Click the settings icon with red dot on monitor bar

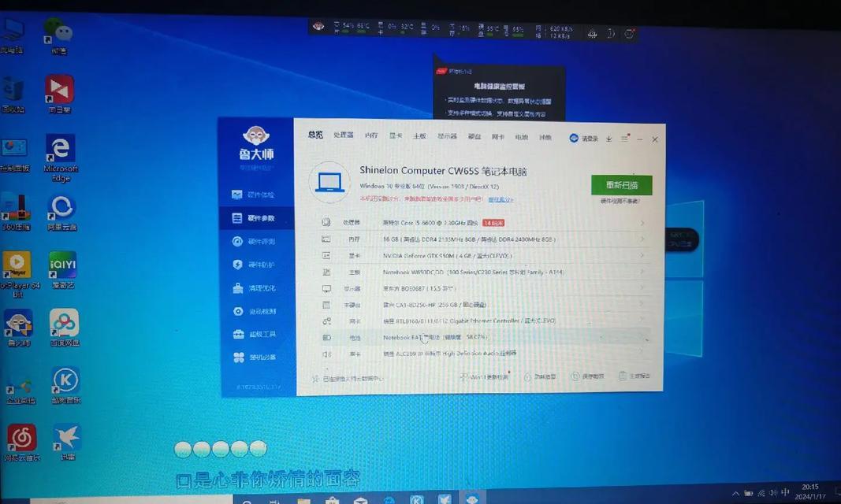(x=630, y=33)
